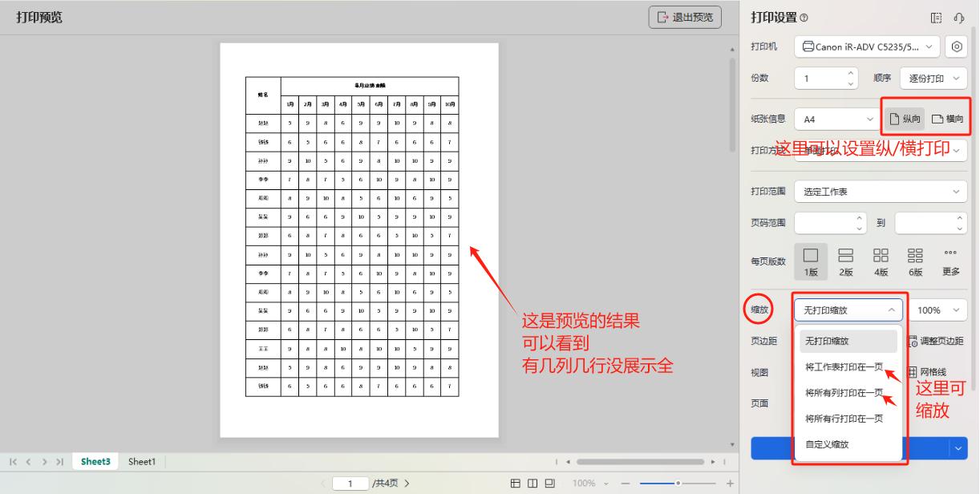Click the previewed page thumbnail
980x494 pixels.
click(x=359, y=241)
